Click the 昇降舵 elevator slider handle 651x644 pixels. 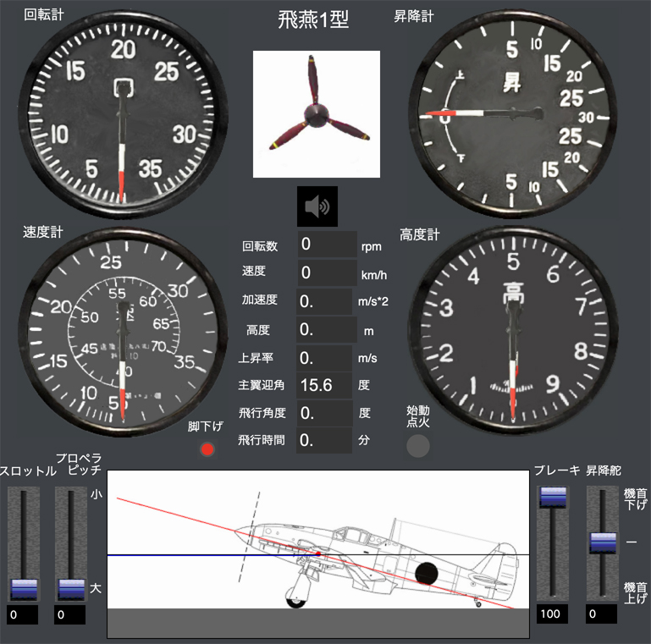(x=603, y=542)
